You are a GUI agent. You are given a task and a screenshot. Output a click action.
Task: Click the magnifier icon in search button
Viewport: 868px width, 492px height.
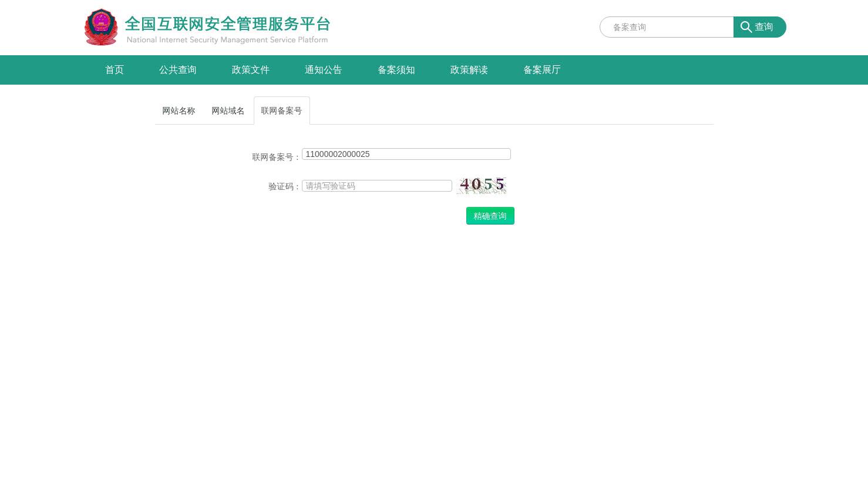tap(746, 27)
